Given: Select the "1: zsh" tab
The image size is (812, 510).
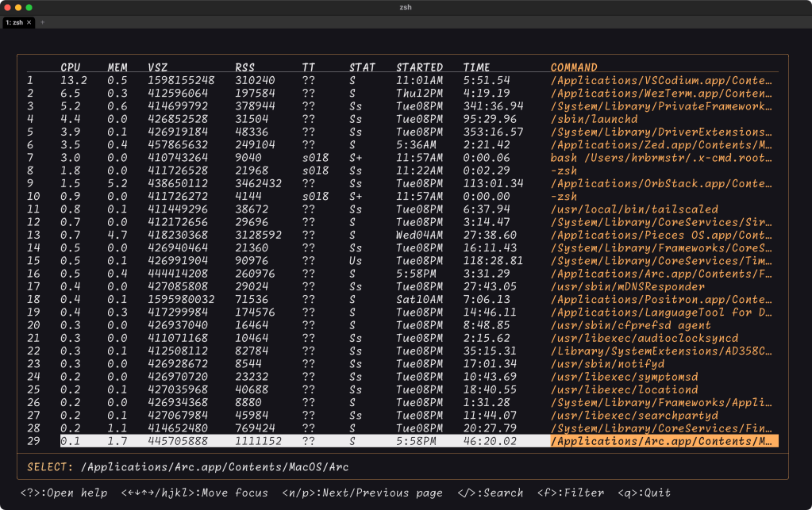Looking at the screenshot, I should tap(14, 23).
